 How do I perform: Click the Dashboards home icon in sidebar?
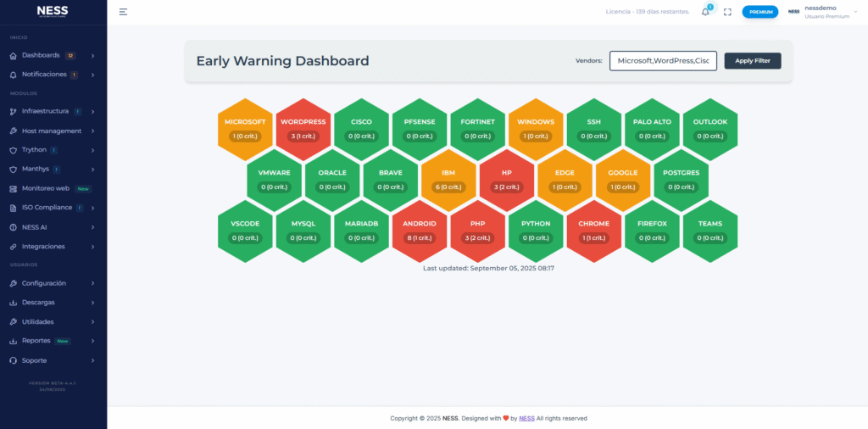coord(14,56)
